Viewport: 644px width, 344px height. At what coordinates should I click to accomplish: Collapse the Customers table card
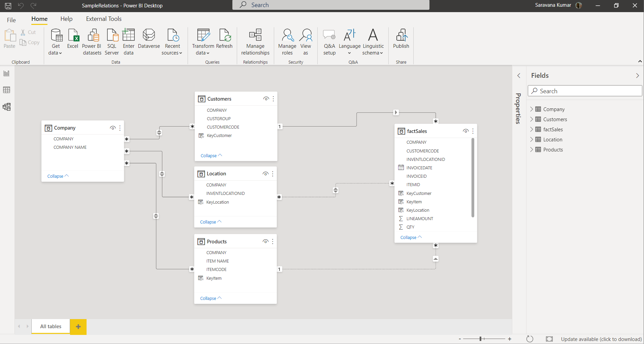click(211, 156)
